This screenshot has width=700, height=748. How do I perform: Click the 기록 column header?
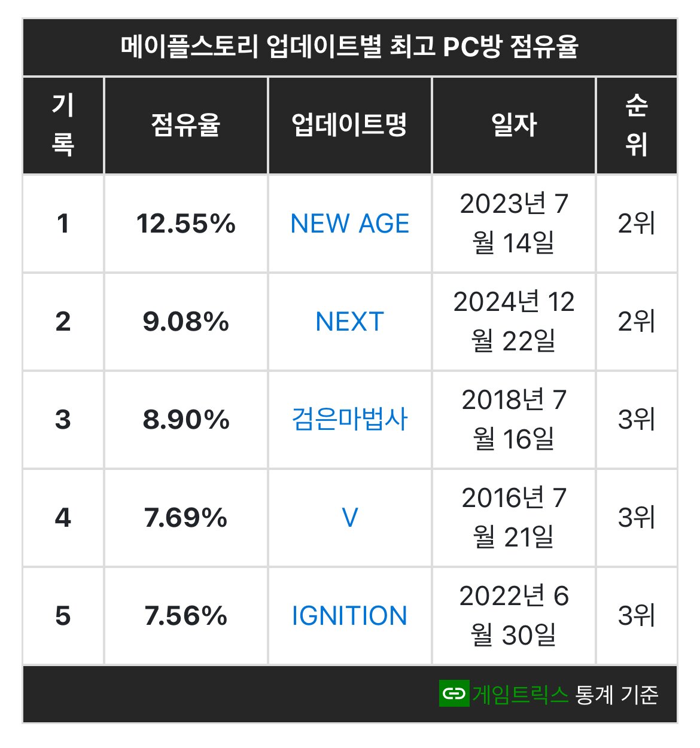pyautogui.click(x=63, y=126)
